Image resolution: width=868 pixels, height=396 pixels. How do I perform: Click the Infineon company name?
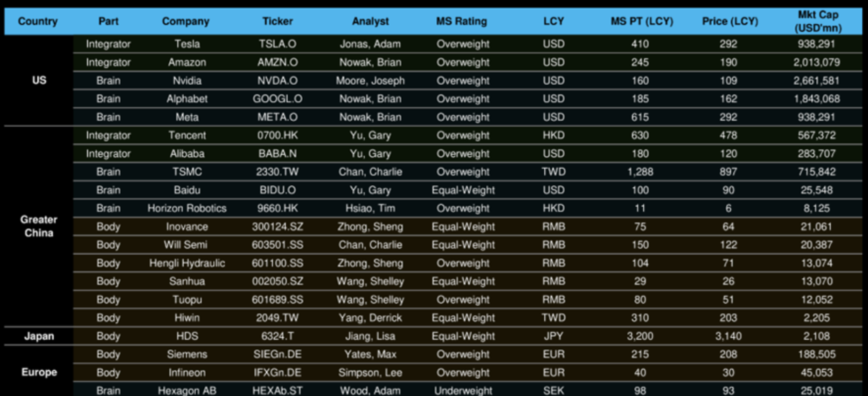[187, 373]
